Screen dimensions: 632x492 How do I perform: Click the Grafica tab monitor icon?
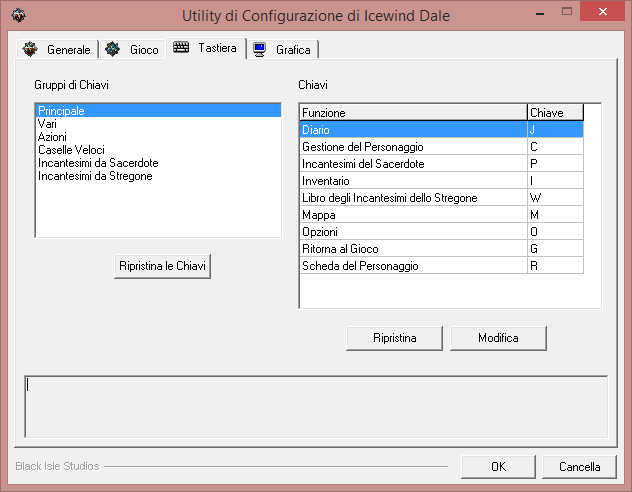point(259,50)
